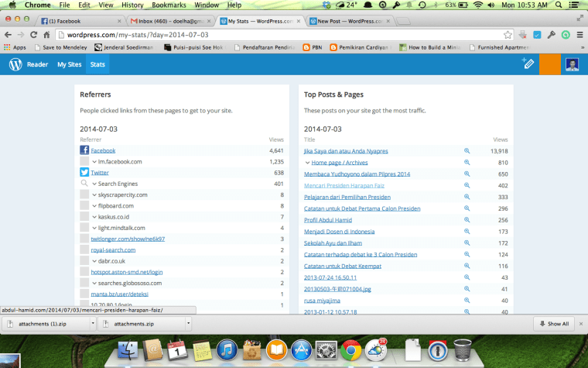Image resolution: width=588 pixels, height=368 pixels.
Task: Click stats magnifier for Menjadi Dosen di Indonesia
Action: pos(467,232)
